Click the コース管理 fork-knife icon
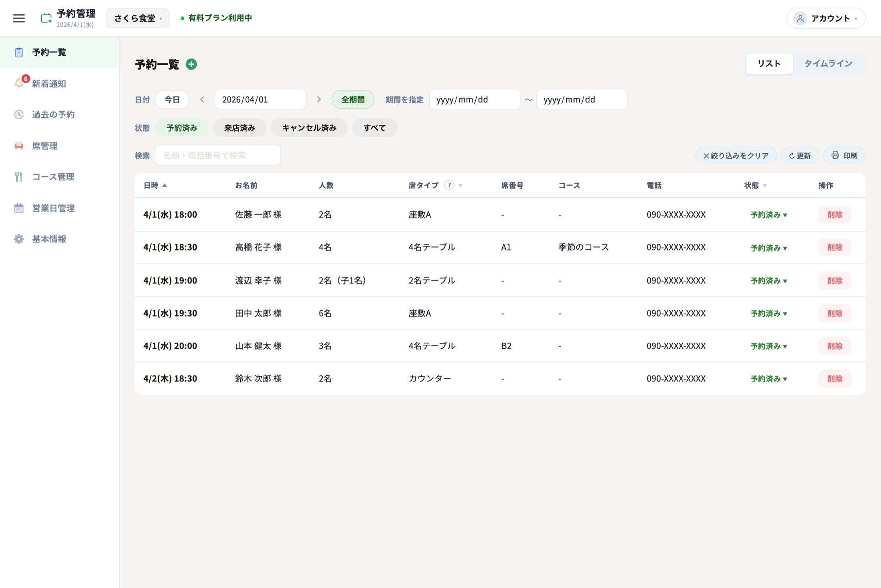The image size is (881, 588). pyautogui.click(x=19, y=177)
